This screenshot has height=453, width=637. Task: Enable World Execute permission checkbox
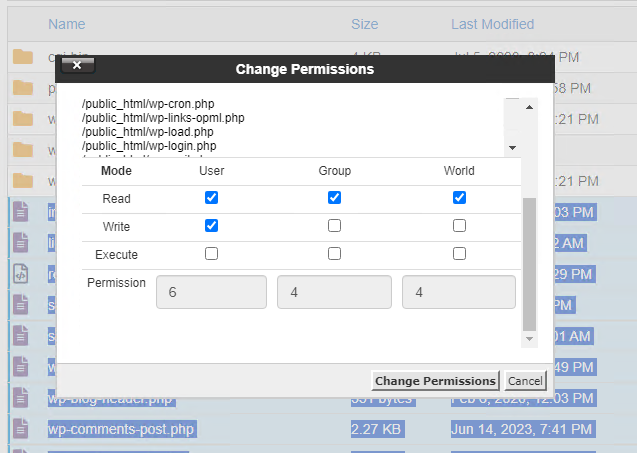click(459, 254)
